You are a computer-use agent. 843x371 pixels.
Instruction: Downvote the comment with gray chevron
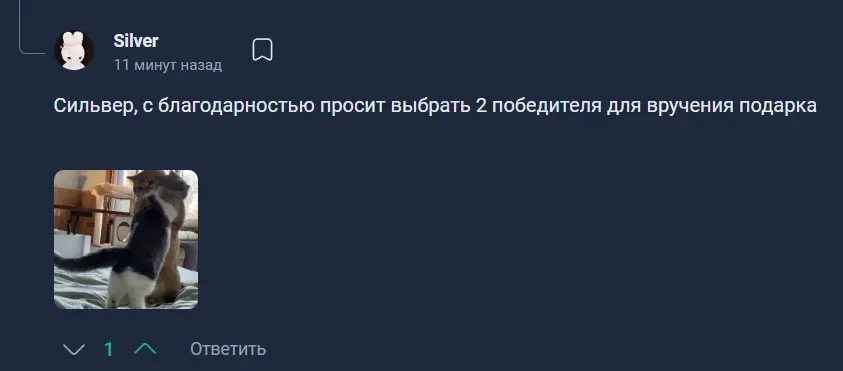click(x=74, y=349)
